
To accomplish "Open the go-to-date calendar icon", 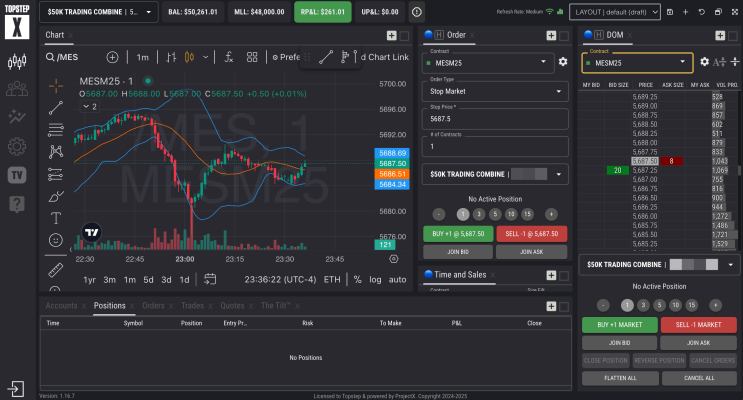I will coord(210,279).
